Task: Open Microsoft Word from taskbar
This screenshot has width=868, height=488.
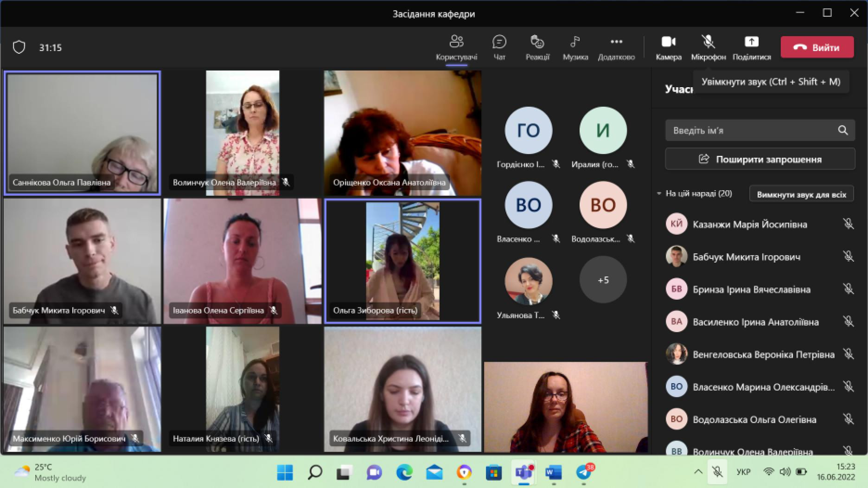Action: coord(553,472)
